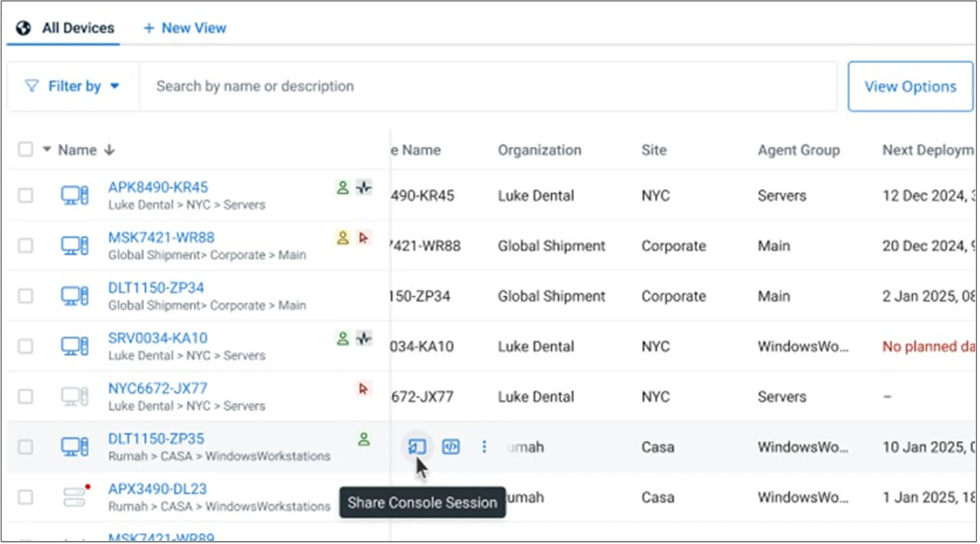
Task: Open SRV0034-KA10 device link
Action: pyautogui.click(x=157, y=338)
